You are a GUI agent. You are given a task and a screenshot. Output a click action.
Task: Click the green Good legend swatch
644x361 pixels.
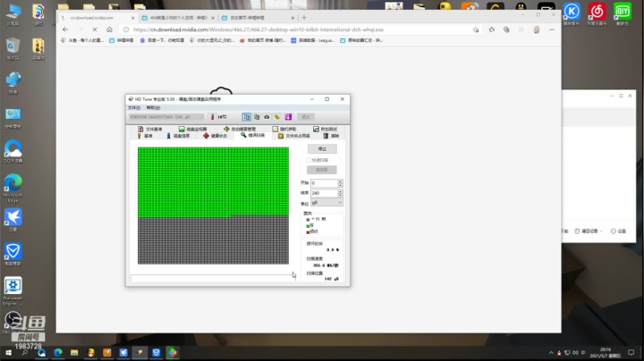308,225
